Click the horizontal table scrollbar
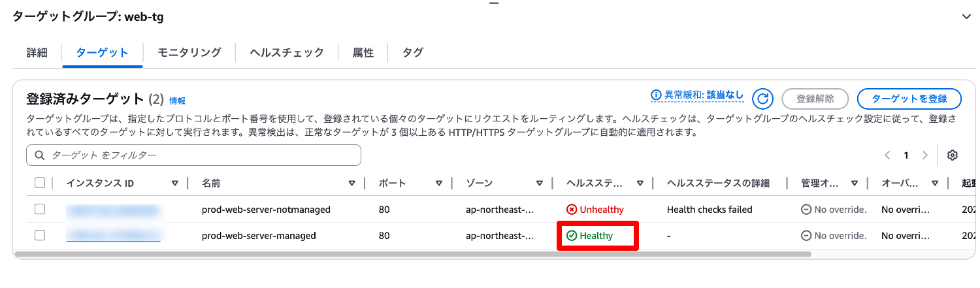The width and height of the screenshot is (980, 288). coord(412,254)
